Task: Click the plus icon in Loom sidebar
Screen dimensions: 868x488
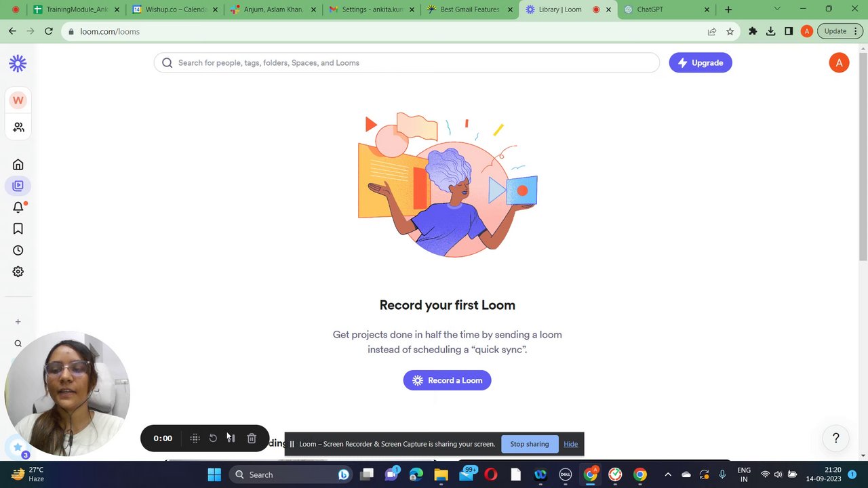Action: pyautogui.click(x=18, y=322)
